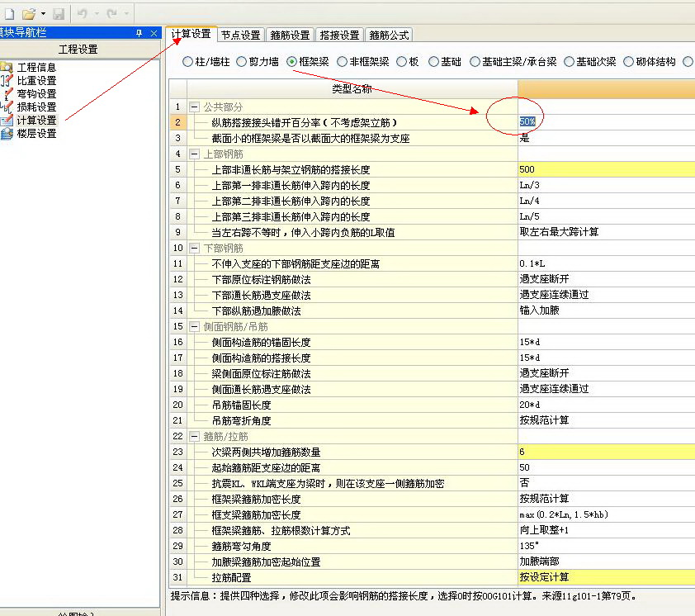Select the 剪力墙 radio button

click(x=242, y=62)
